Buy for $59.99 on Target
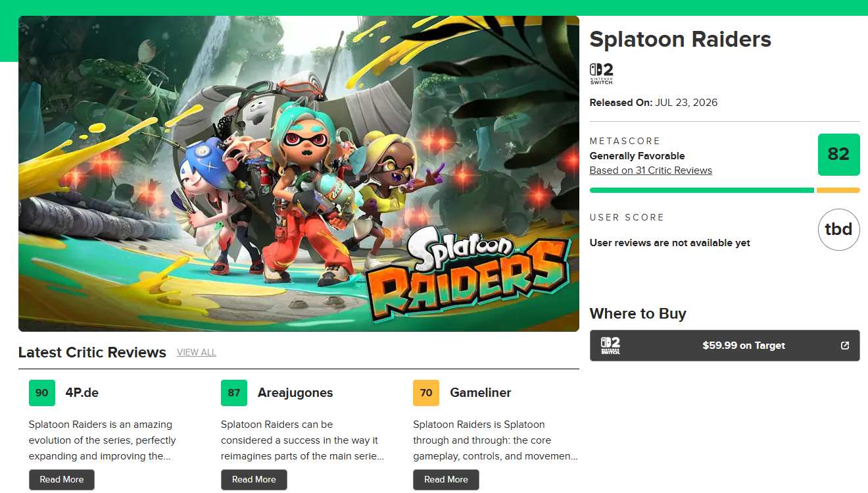This screenshot has height=493, width=868. click(725, 346)
